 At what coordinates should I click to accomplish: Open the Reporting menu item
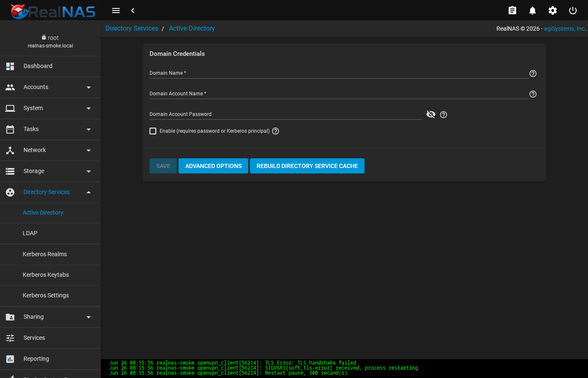click(x=50, y=359)
